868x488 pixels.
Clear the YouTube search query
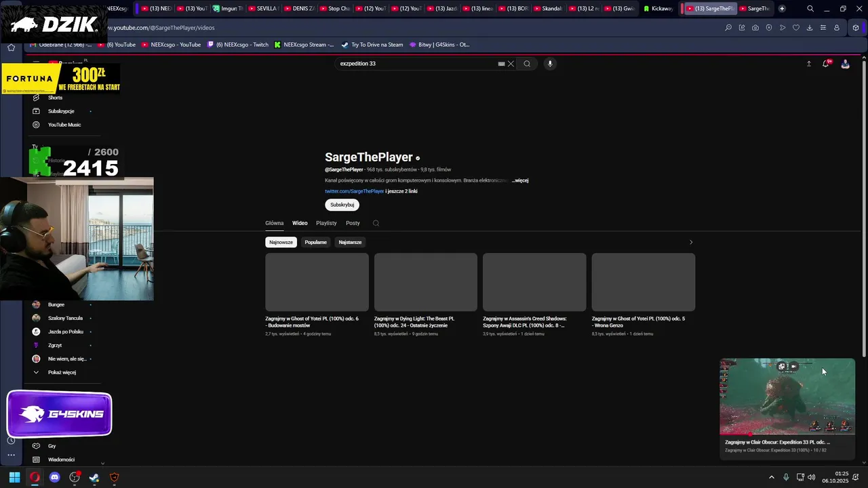coord(511,64)
